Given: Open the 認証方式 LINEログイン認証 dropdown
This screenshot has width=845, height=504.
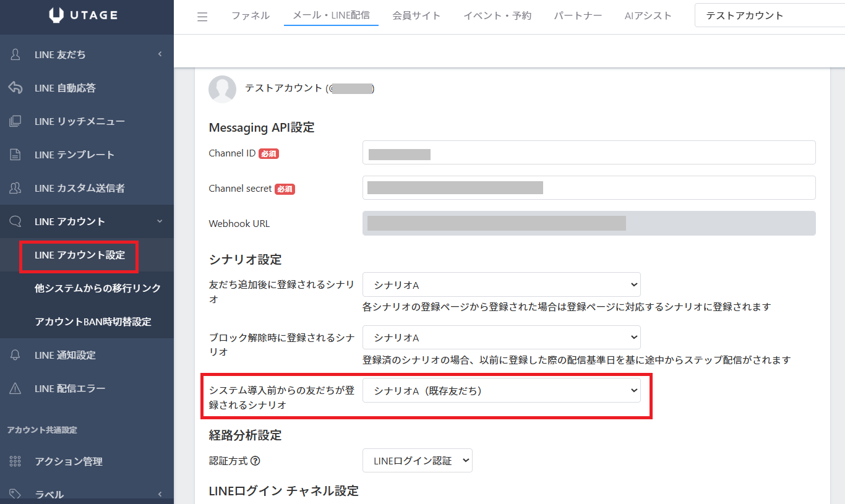Looking at the screenshot, I should (x=417, y=461).
